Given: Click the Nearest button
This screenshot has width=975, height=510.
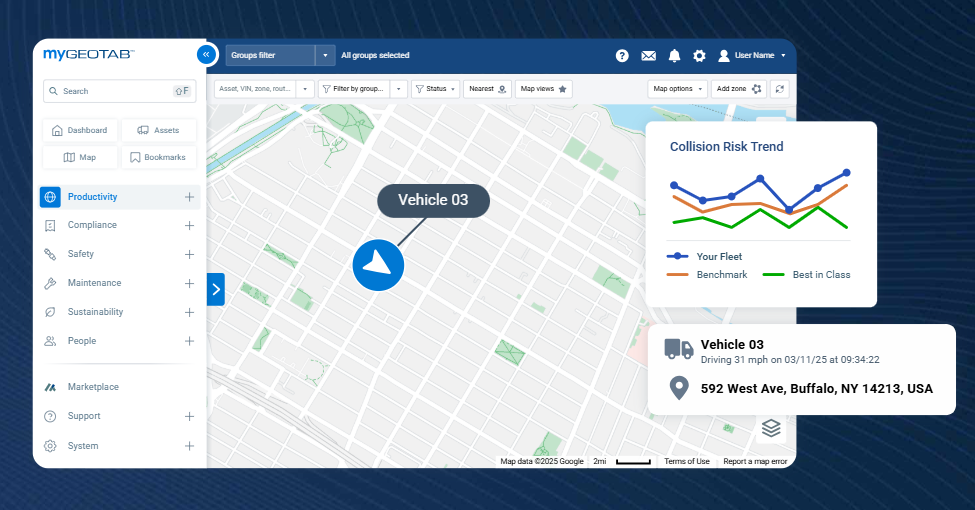Looking at the screenshot, I should 488,89.
